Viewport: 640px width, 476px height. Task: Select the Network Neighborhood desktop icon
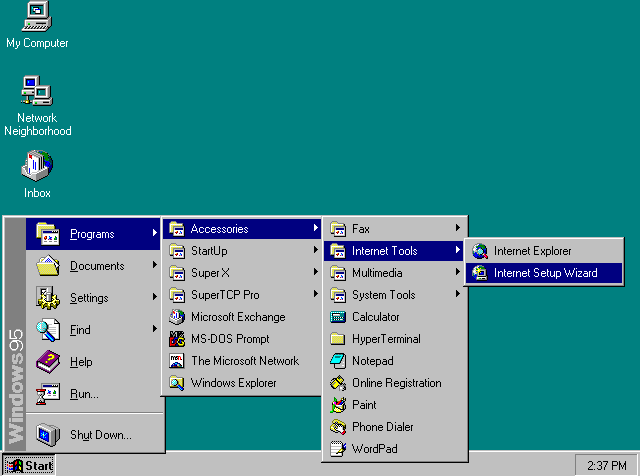[x=37, y=106]
